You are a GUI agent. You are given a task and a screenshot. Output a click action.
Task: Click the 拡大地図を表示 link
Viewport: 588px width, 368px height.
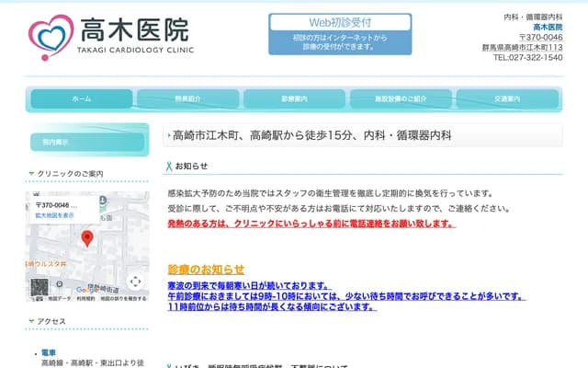[x=54, y=214]
